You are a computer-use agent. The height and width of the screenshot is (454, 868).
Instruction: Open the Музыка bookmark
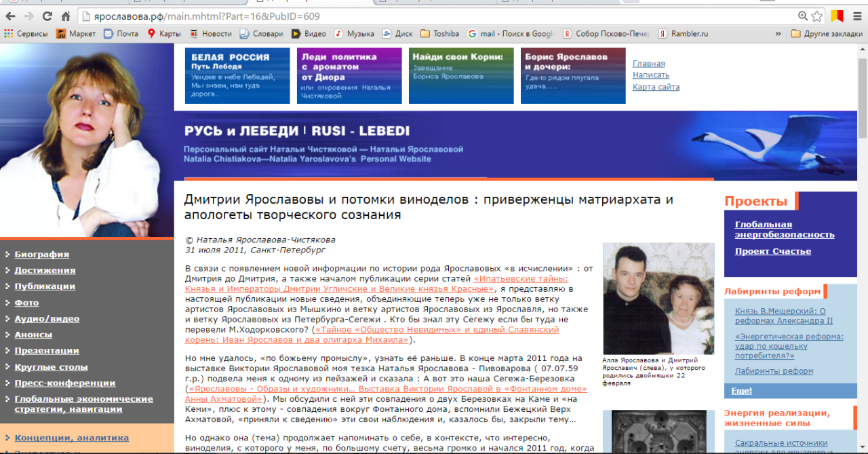[354, 33]
